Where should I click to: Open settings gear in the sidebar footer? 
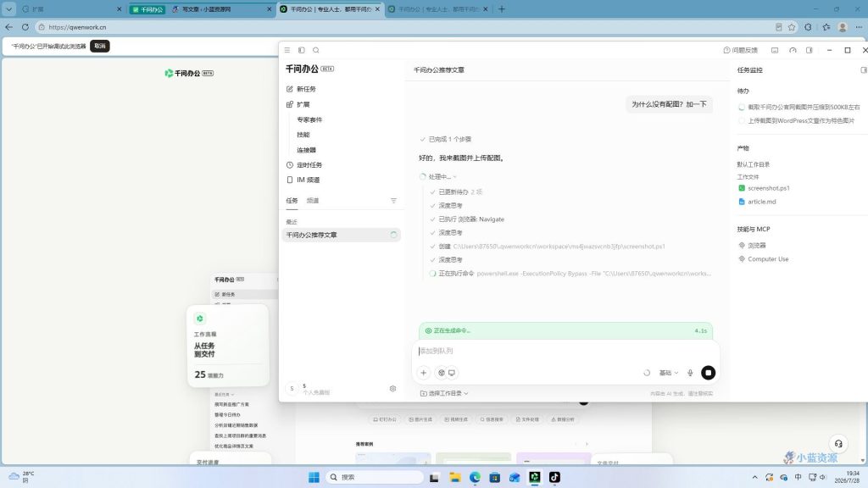(x=393, y=389)
